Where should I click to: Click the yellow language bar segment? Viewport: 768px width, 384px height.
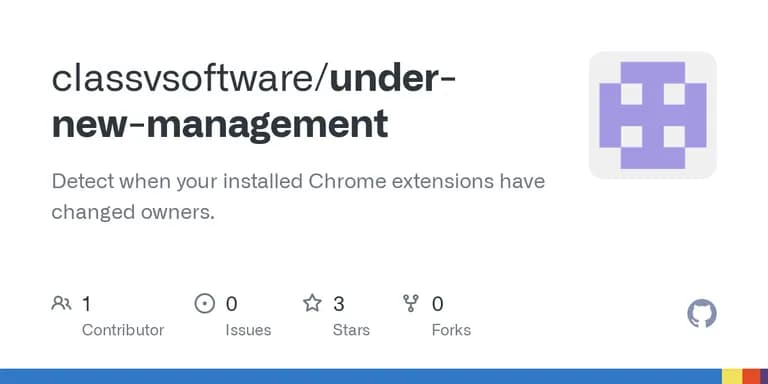click(732, 377)
